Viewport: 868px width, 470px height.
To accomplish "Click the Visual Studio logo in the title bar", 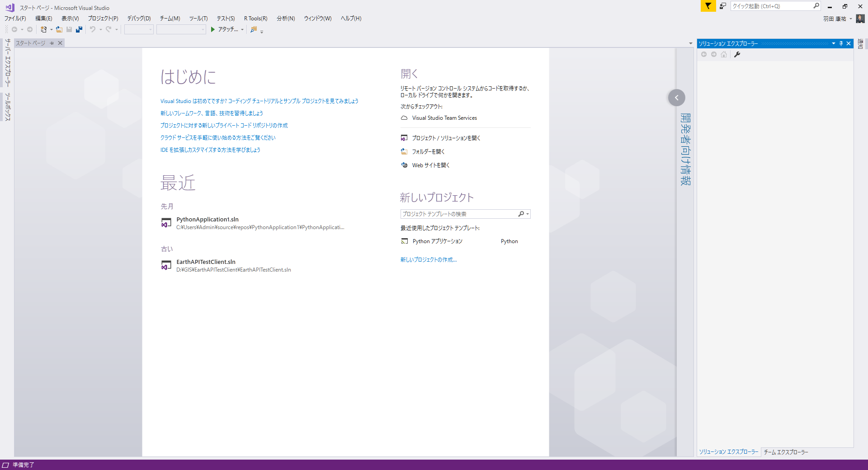I will click(x=9, y=7).
